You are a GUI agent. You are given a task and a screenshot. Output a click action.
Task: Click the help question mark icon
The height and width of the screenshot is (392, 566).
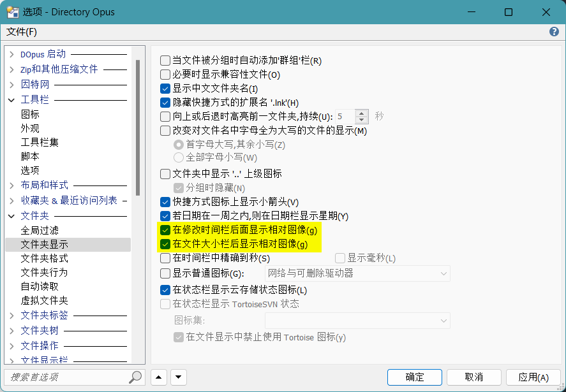point(554,32)
